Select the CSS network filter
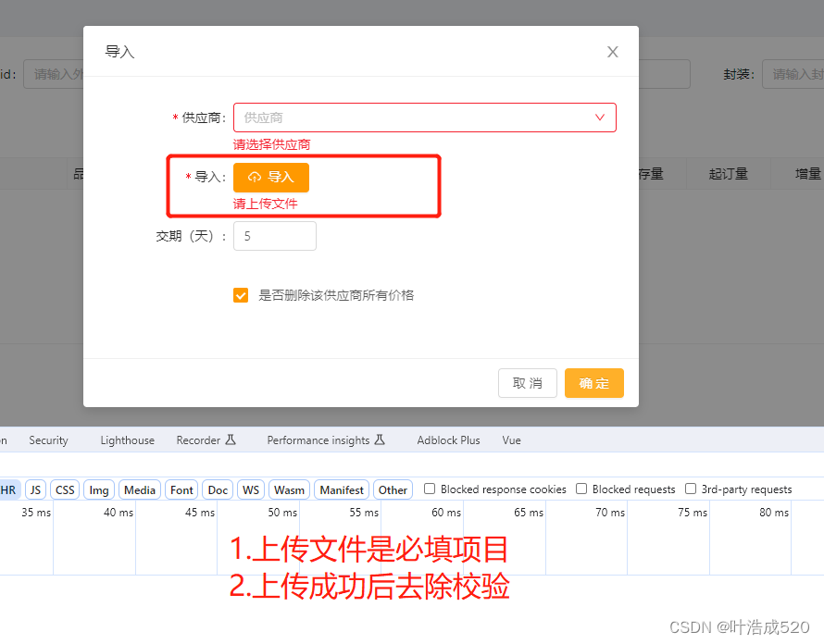The height and width of the screenshot is (644, 824). click(64, 489)
